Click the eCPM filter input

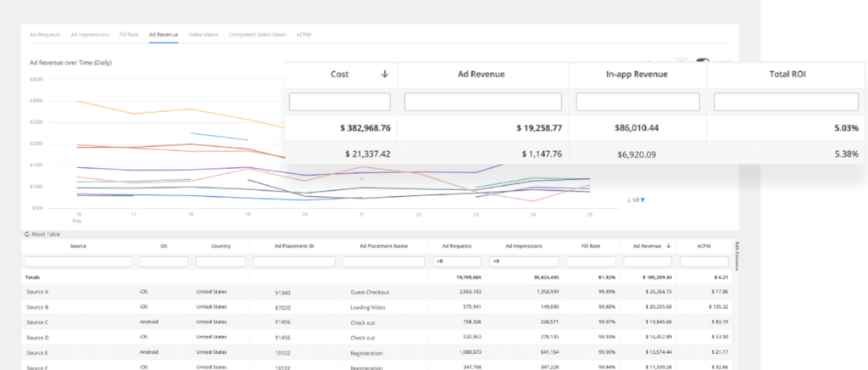click(704, 261)
